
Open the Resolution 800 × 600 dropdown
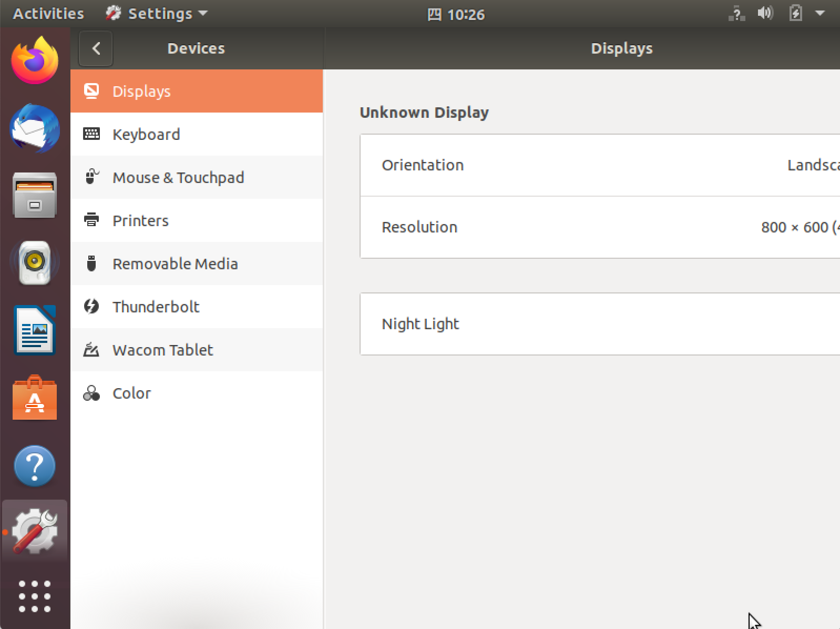coord(600,227)
